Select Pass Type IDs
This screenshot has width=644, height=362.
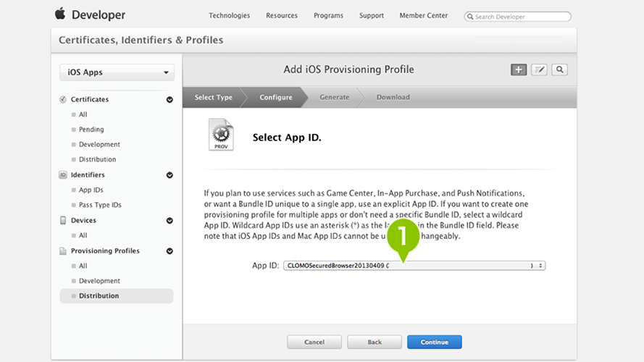100,205
